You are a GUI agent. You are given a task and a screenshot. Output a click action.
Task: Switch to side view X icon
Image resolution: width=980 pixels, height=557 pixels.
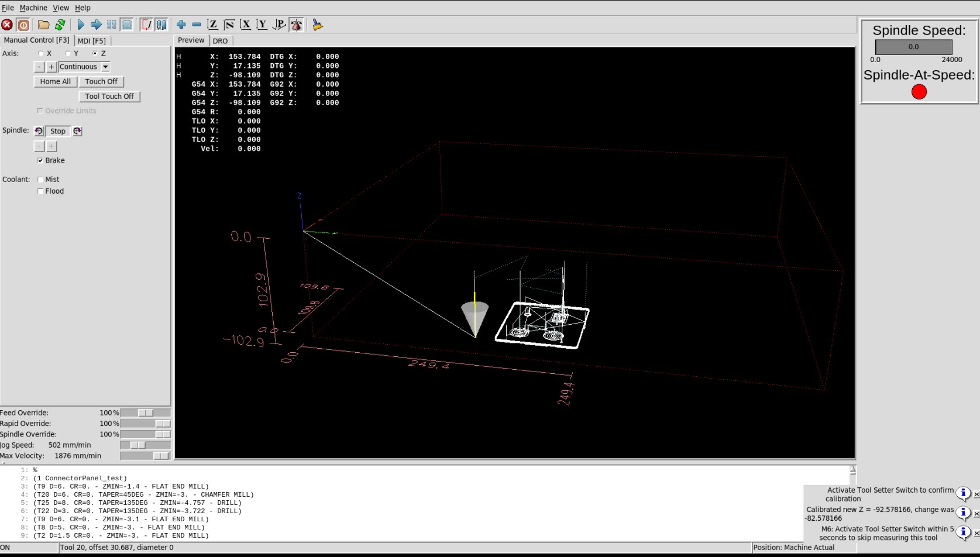coord(246,25)
